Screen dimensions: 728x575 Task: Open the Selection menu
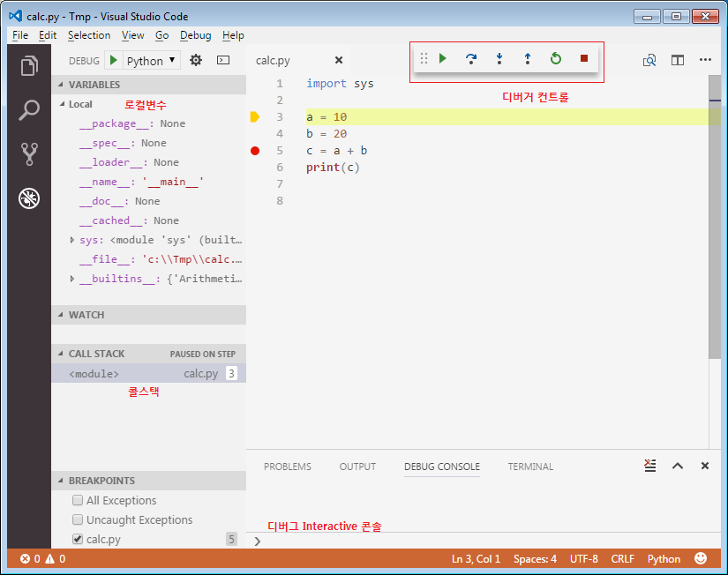(88, 35)
